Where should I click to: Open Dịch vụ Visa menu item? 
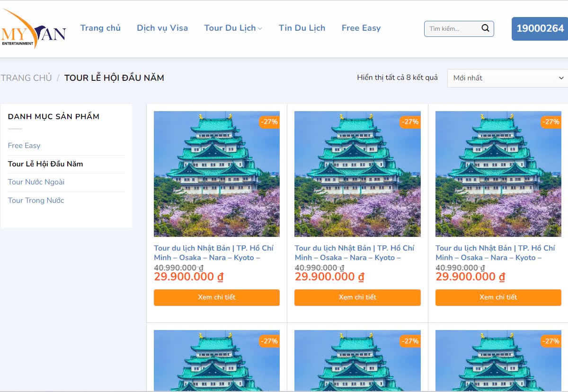pos(162,28)
